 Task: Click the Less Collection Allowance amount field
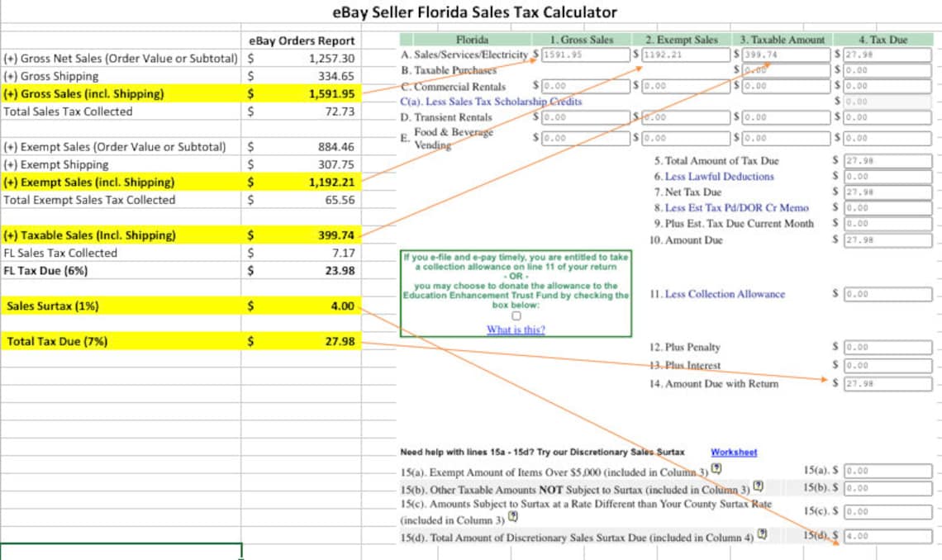point(886,292)
